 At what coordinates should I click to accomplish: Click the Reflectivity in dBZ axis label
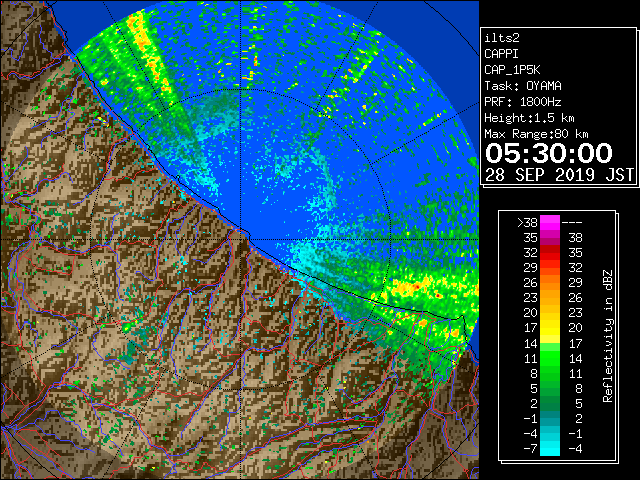pos(608,336)
